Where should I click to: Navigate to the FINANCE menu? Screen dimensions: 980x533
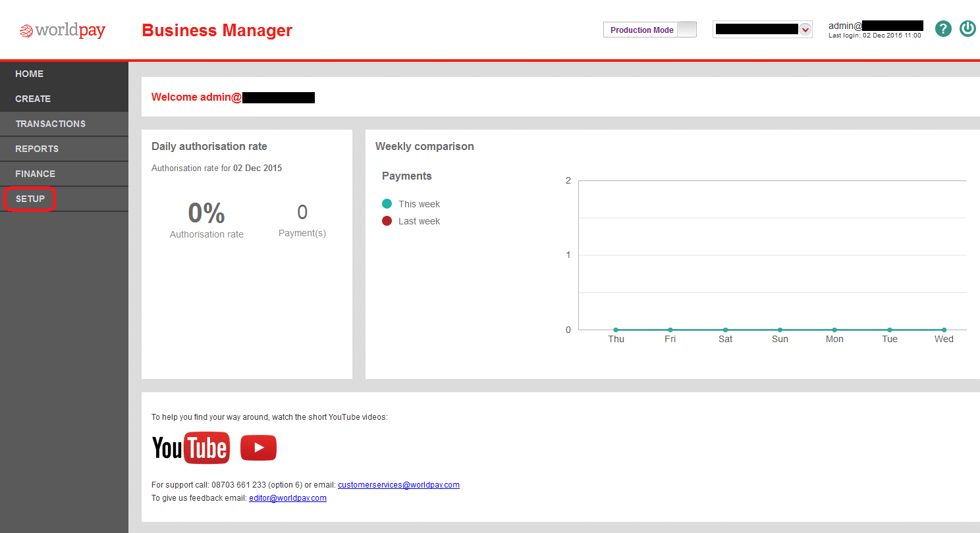click(36, 174)
